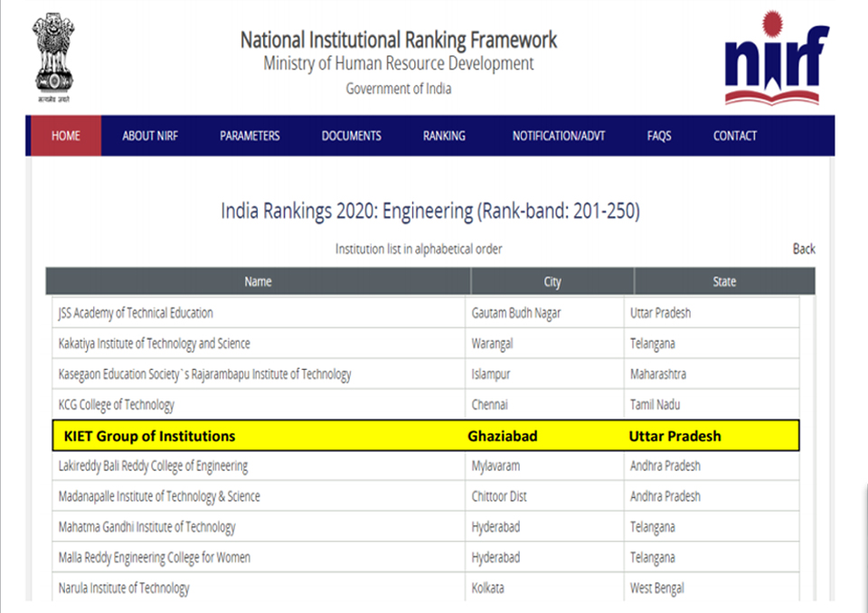Screen dimensions: 868x613
Task: Click the National Institutional Ranking Framework title
Action: pos(398,40)
